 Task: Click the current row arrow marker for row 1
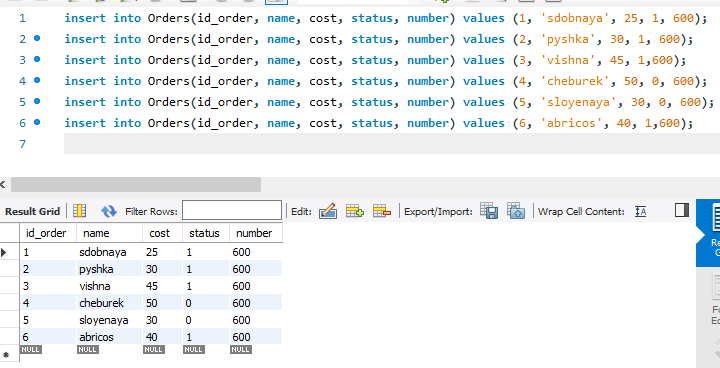(4, 252)
